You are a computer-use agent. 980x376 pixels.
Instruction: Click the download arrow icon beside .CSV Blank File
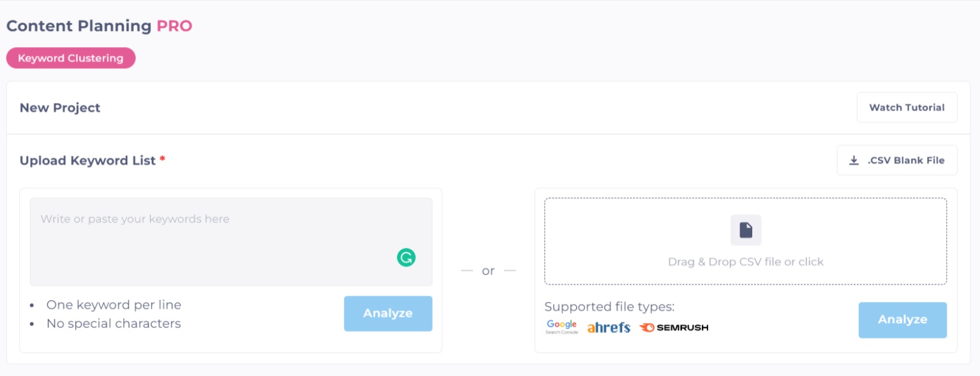click(854, 161)
